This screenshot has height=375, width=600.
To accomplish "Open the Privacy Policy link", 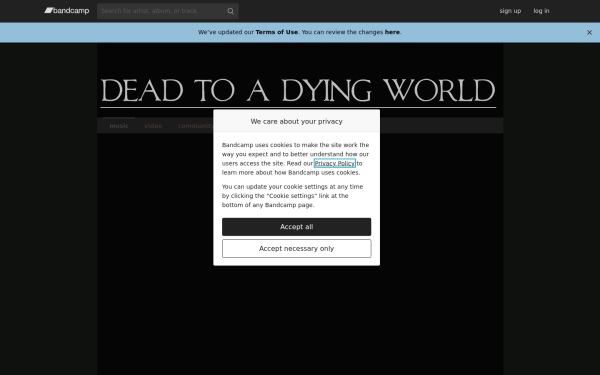I will 335,163.
